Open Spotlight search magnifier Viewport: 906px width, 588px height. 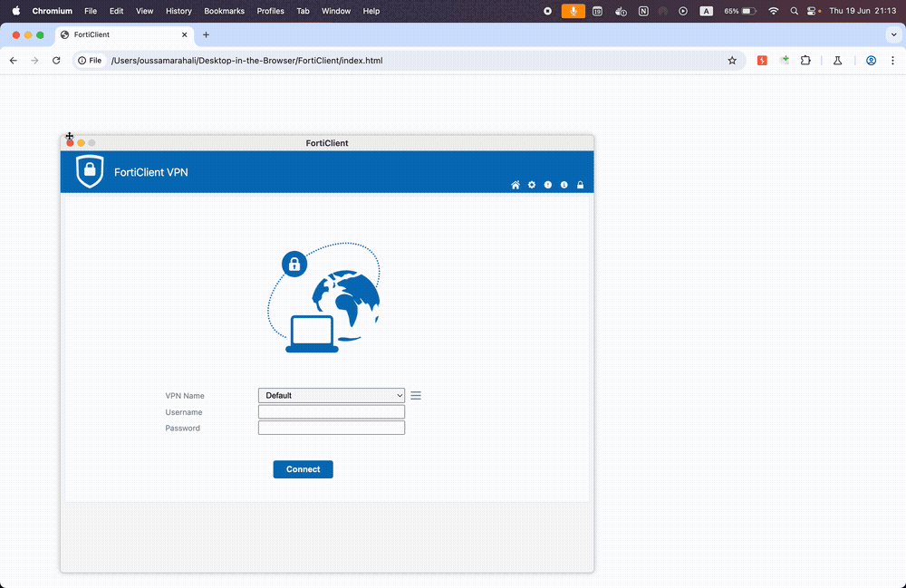(x=794, y=11)
